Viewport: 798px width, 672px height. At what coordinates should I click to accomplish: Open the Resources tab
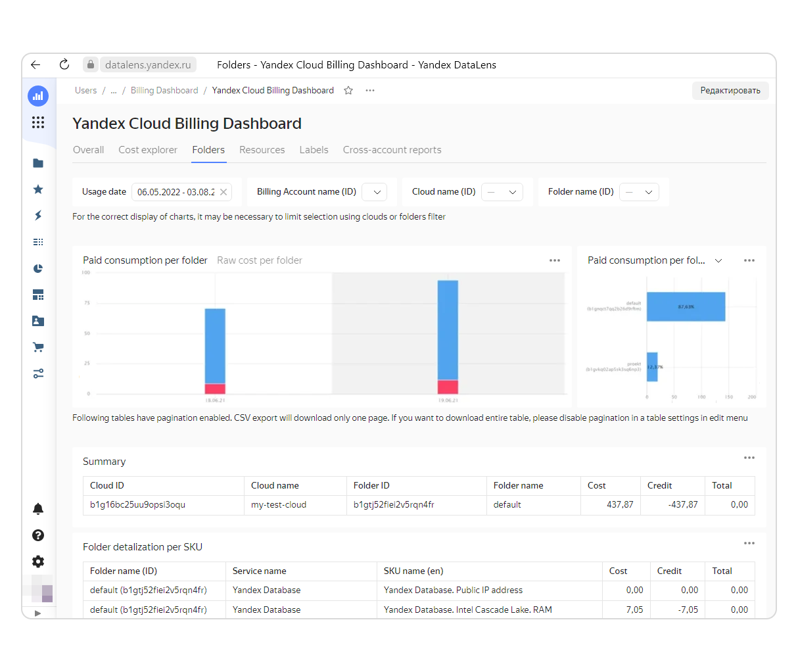[262, 150]
